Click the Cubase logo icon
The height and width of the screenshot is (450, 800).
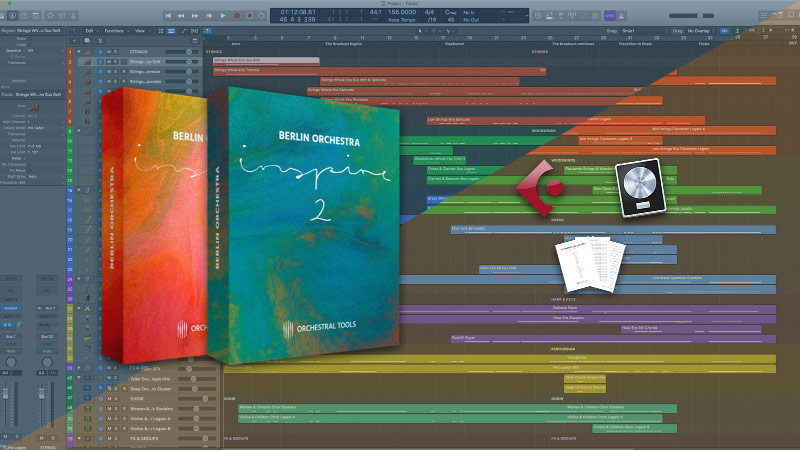click(540, 188)
